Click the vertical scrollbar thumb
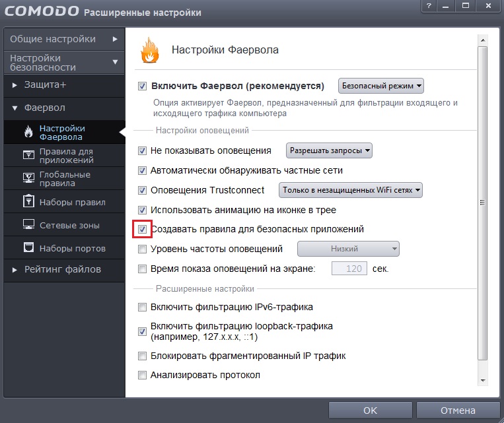This screenshot has height=423, width=504. click(x=483, y=203)
